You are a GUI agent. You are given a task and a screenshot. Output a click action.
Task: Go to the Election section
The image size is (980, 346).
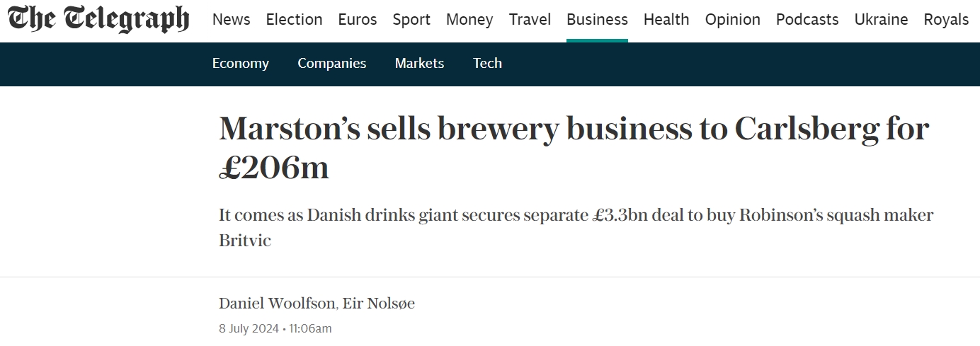[x=294, y=20]
